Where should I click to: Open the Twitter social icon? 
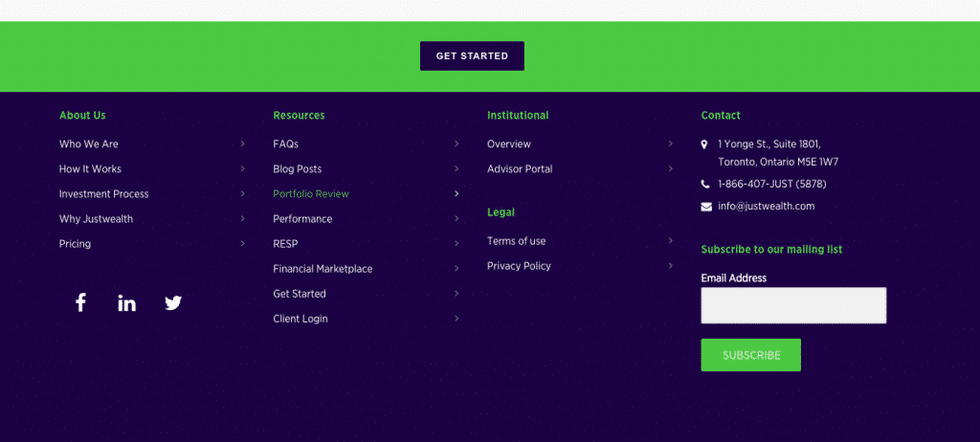pos(173,303)
